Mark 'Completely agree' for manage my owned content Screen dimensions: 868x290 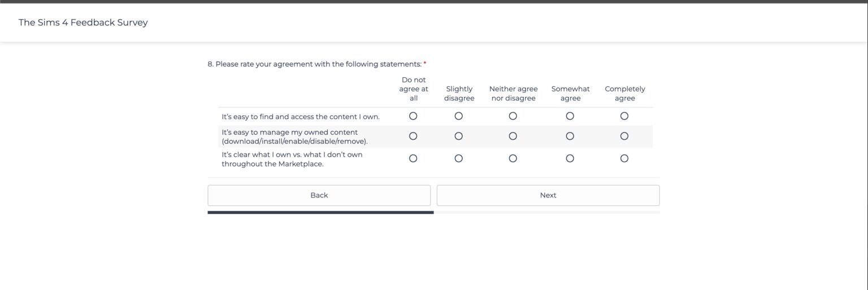(624, 136)
